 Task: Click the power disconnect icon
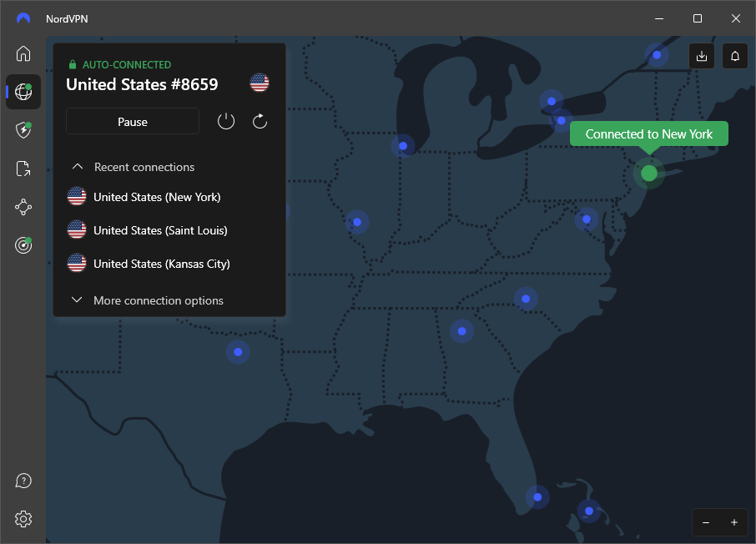(226, 121)
